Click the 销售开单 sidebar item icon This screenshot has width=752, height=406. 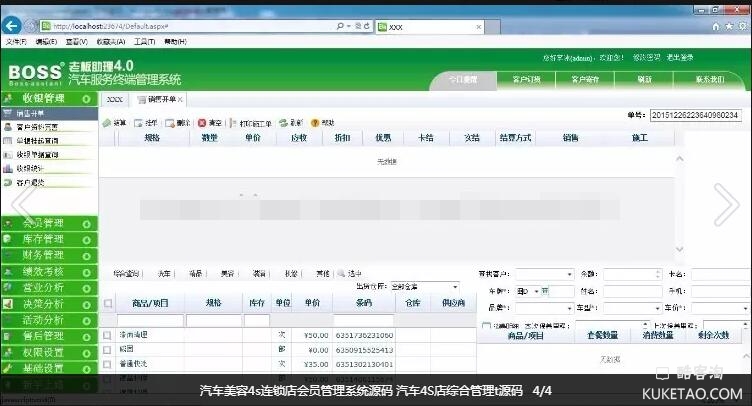pyautogui.click(x=7, y=113)
